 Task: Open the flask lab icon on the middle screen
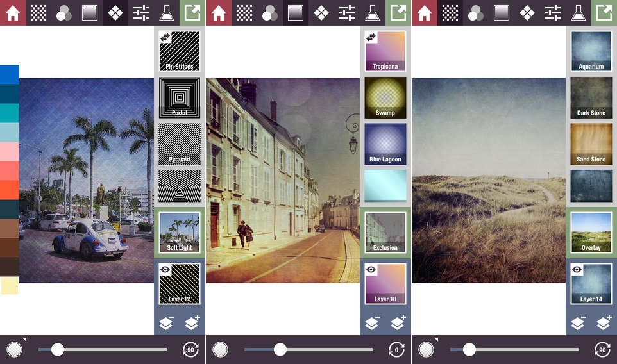pos(372,13)
